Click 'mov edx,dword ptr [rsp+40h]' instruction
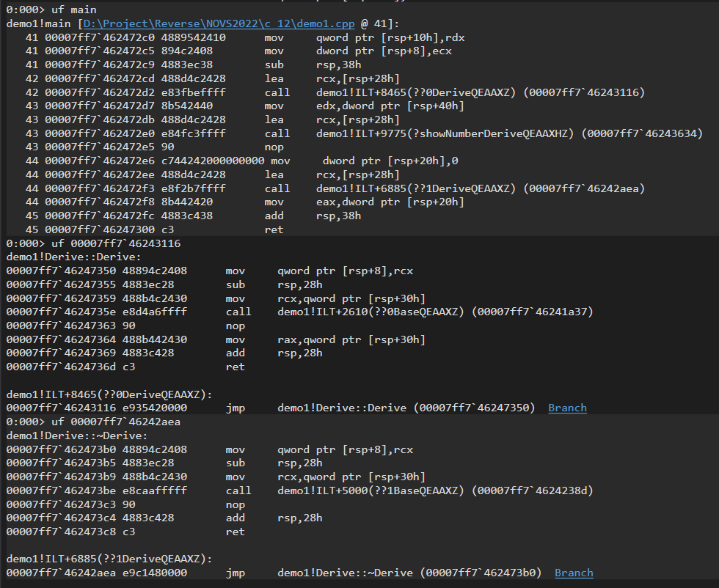The height and width of the screenshot is (588, 719). click(x=365, y=106)
